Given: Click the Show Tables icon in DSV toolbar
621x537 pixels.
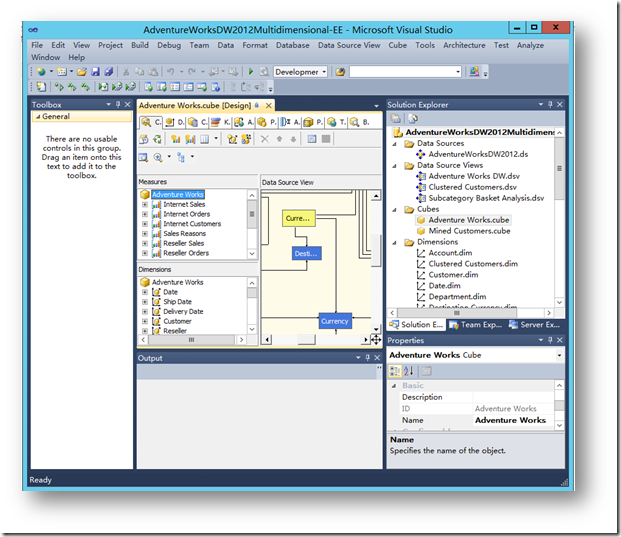Looking at the screenshot, I should pyautogui.click(x=143, y=157).
